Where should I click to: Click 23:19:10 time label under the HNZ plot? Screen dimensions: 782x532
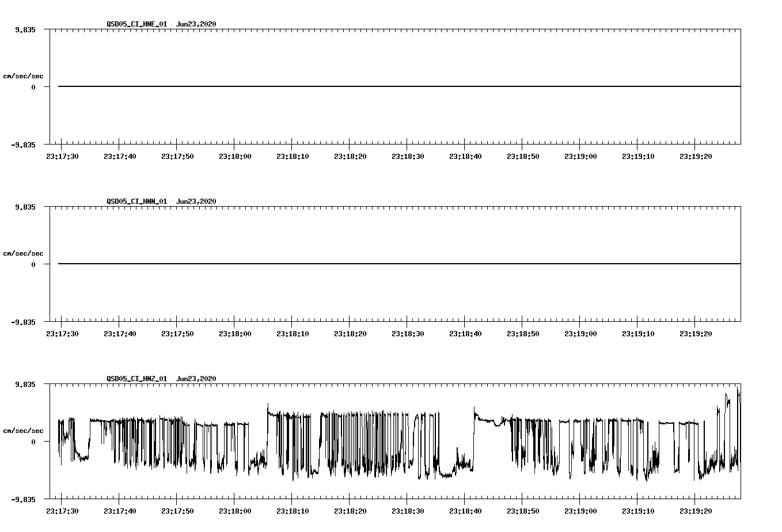[638, 511]
